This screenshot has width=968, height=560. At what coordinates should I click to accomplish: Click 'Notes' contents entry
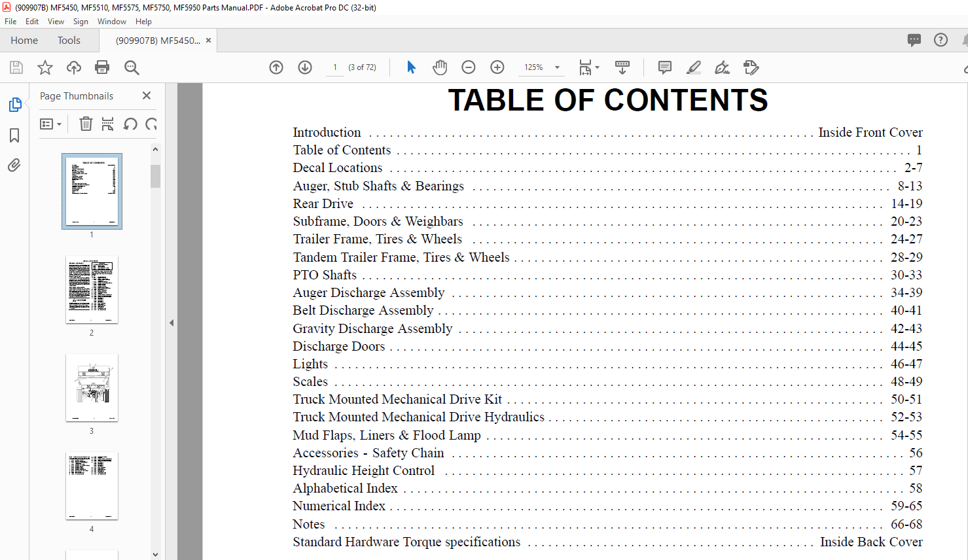[309, 525]
